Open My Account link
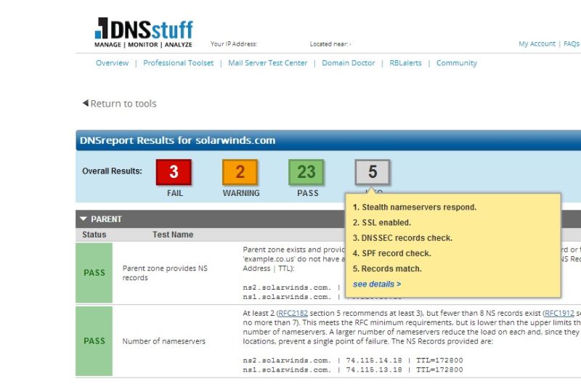Viewport: 581px width, 392px height. pyautogui.click(x=537, y=44)
